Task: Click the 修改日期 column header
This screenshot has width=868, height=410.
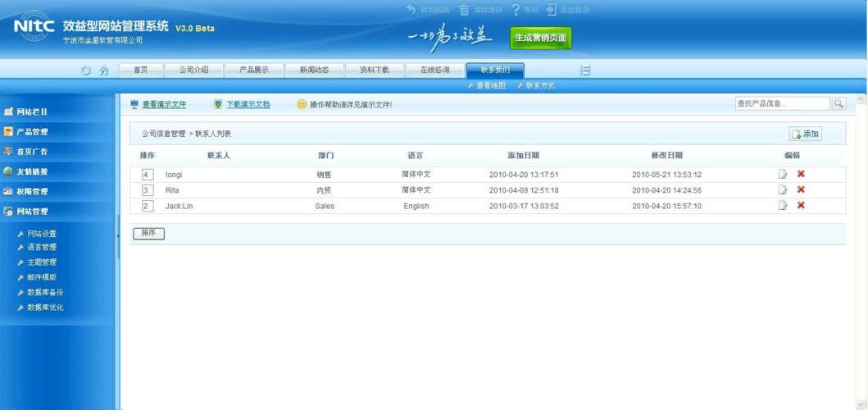Action: coord(666,155)
